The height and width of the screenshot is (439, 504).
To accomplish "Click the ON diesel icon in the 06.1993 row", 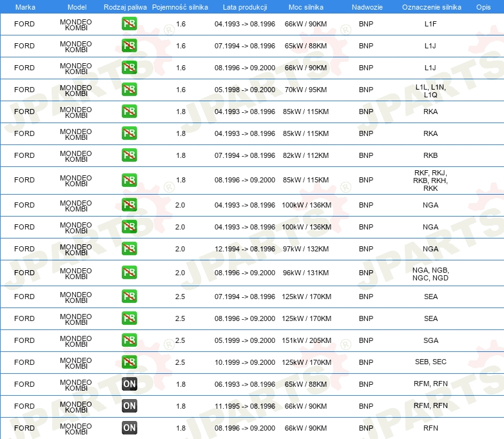I will 129,384.
